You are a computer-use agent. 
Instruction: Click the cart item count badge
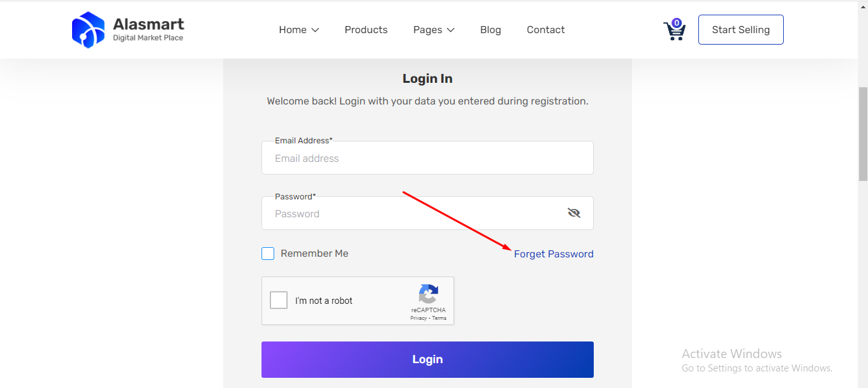pos(677,23)
